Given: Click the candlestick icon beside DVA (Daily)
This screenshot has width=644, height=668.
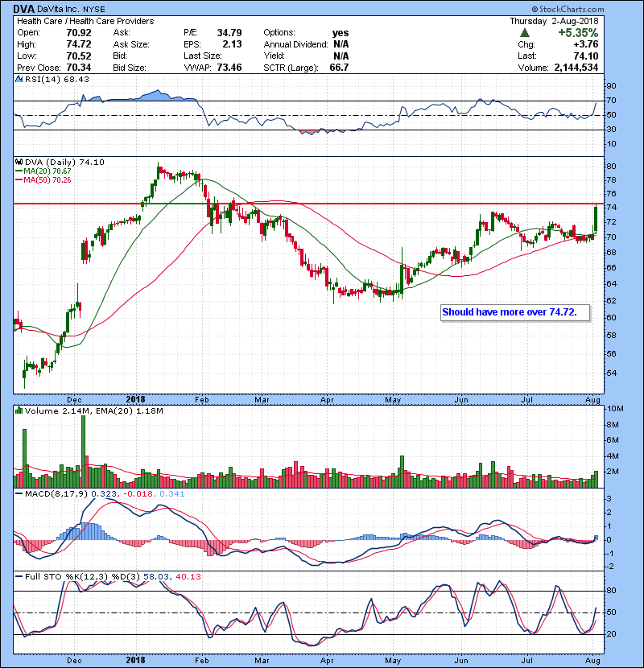Looking at the screenshot, I should click(19, 162).
